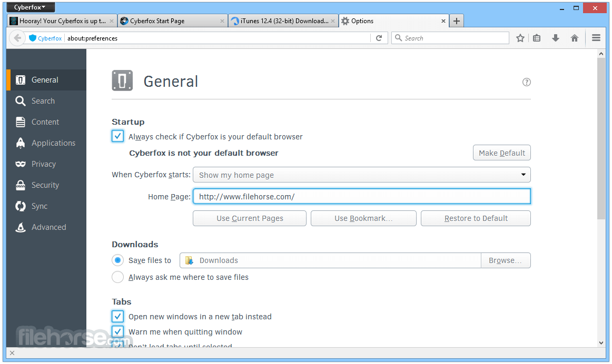Close the Options tab
The image size is (612, 364).
pos(443,21)
